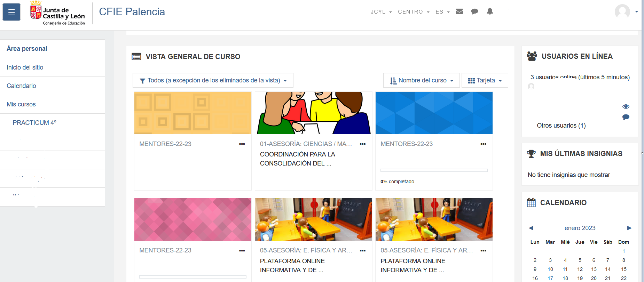Open the Tarjeta view dropdown
This screenshot has width=644, height=282.
pos(485,80)
